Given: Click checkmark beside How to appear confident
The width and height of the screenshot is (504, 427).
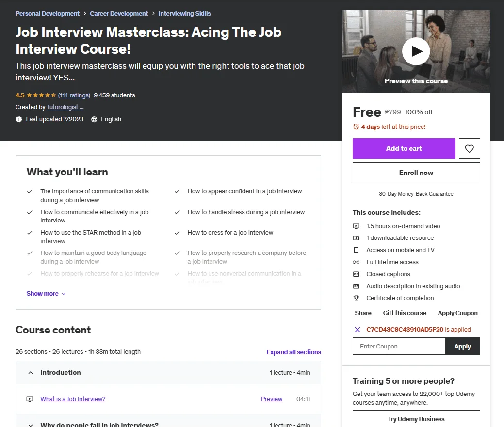Looking at the screenshot, I should coord(177,191).
